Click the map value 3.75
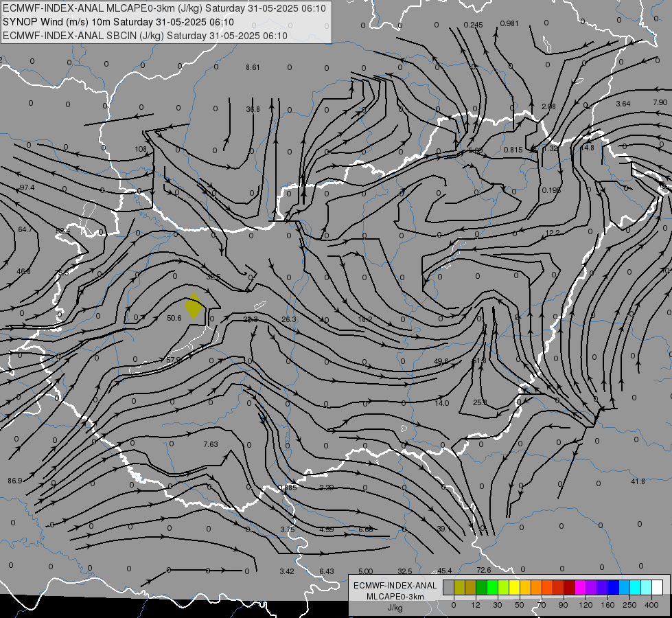This screenshot has width=672, height=618. coord(288,529)
